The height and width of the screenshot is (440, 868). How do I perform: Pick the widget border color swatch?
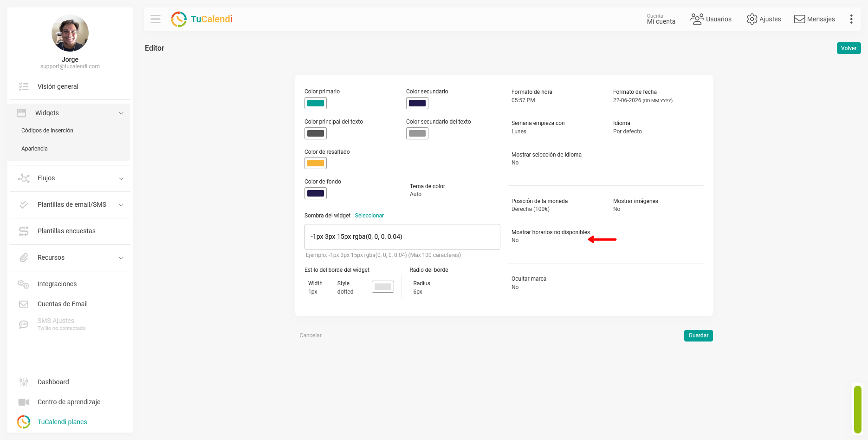(x=383, y=287)
